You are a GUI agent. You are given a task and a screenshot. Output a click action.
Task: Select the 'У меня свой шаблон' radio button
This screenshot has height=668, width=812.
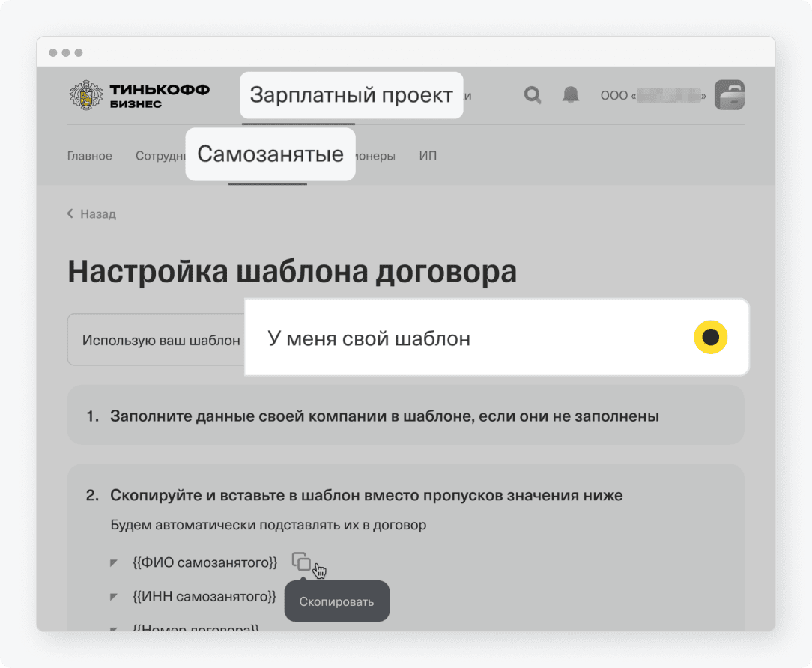(x=710, y=338)
